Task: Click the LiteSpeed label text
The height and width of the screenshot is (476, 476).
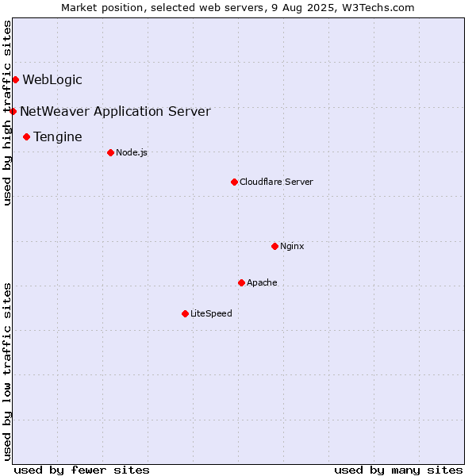Action: tap(211, 313)
